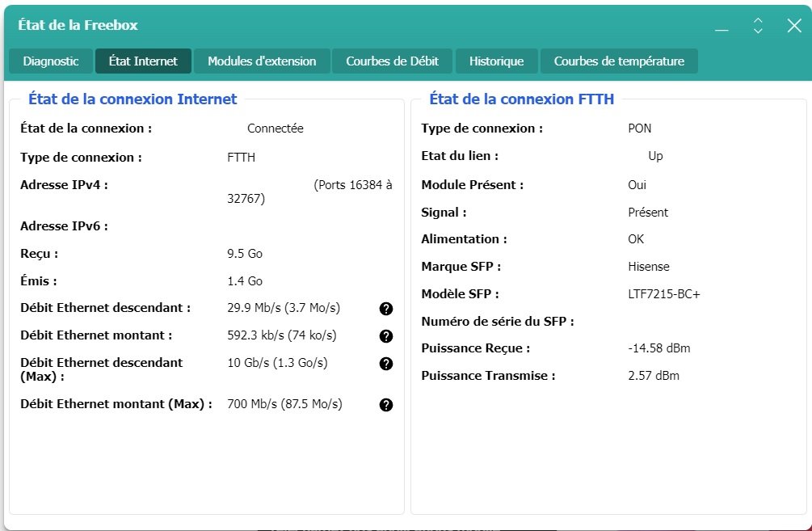This screenshot has height=531, width=812.
Task: Show the Historique tab
Action: point(496,61)
